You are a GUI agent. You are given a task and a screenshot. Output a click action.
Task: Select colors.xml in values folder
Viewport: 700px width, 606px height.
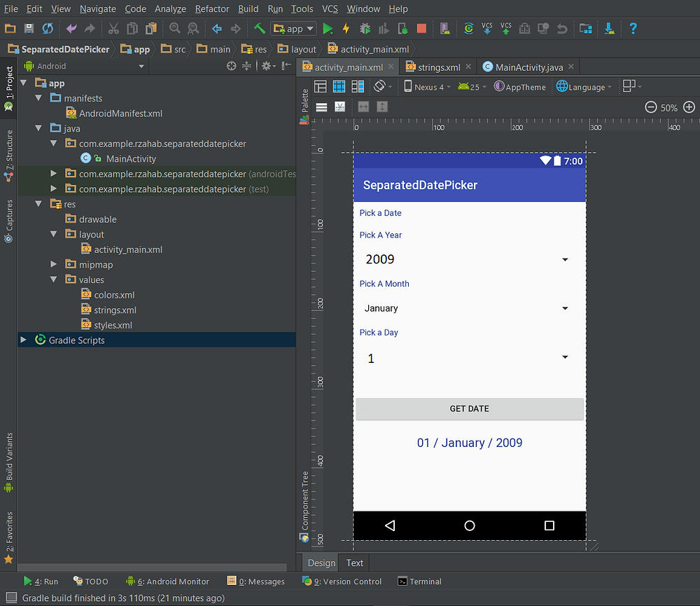pos(108,295)
